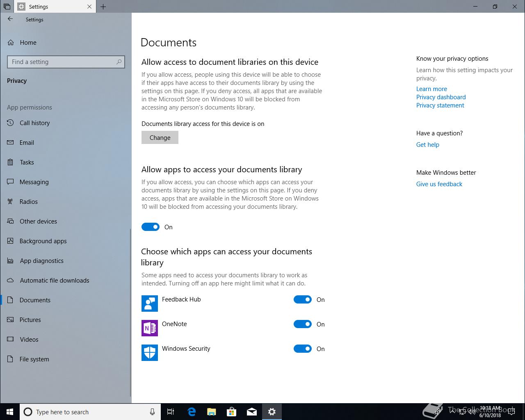
Task: Click the tab sets icon in title bar
Action: (x=7, y=7)
